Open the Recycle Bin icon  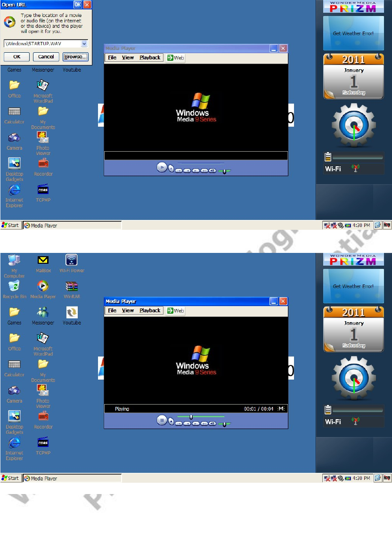[14, 290]
